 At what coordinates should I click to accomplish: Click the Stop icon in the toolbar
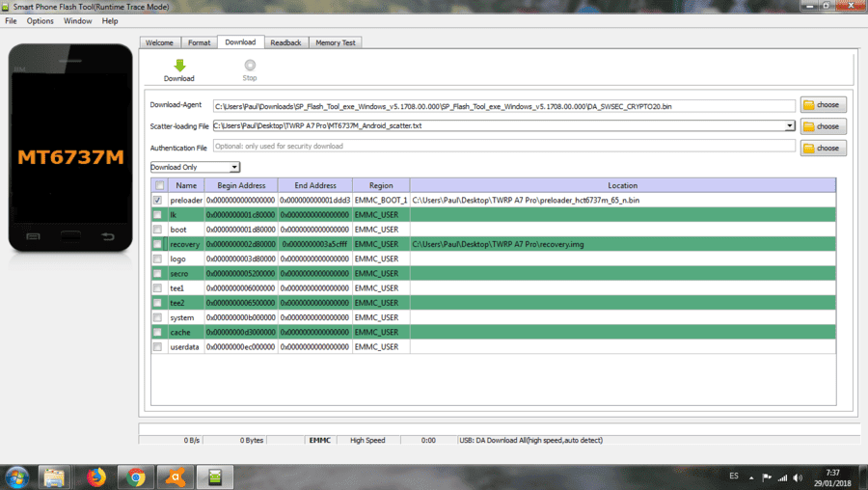[x=250, y=66]
